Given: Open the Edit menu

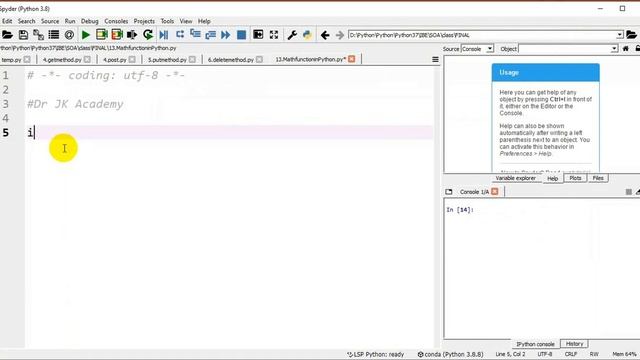Looking at the screenshot, I should point(7,21).
